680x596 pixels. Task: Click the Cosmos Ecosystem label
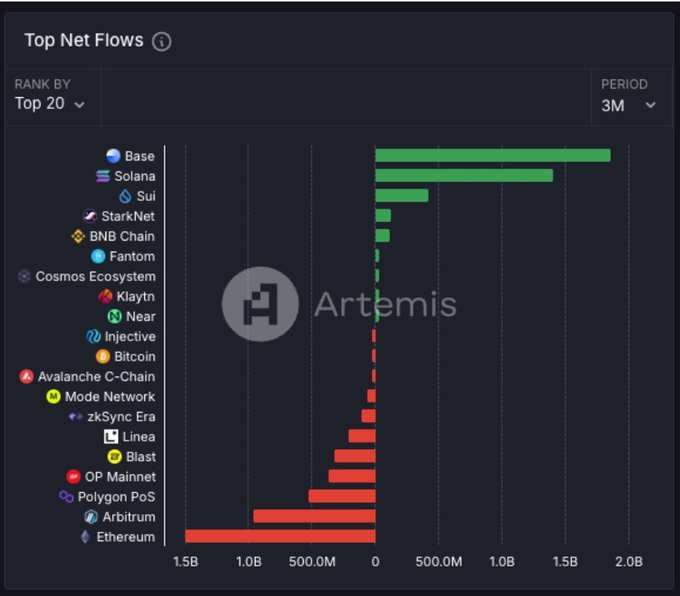[95, 276]
